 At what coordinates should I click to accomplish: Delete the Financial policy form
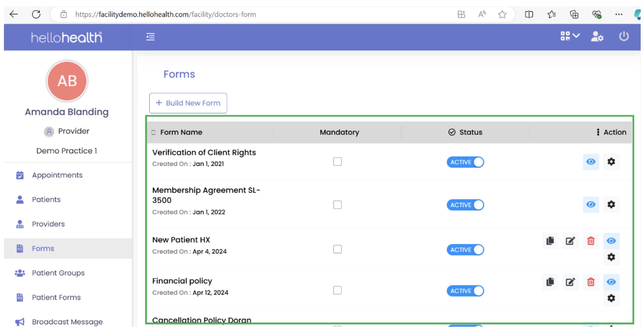pos(590,282)
